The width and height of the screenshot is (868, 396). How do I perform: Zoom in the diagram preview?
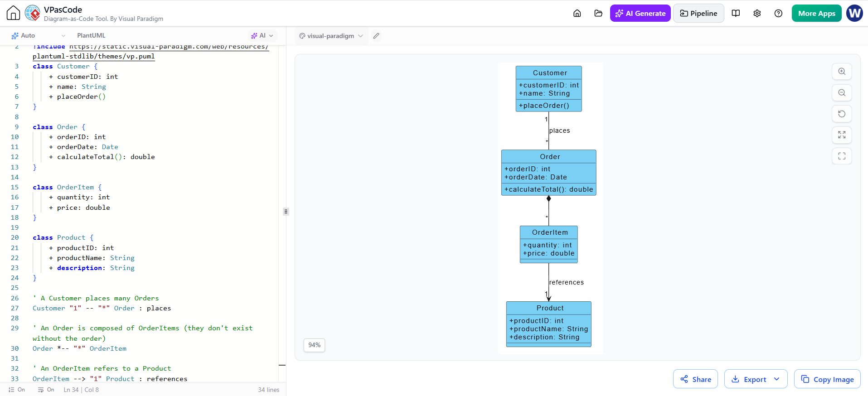842,71
